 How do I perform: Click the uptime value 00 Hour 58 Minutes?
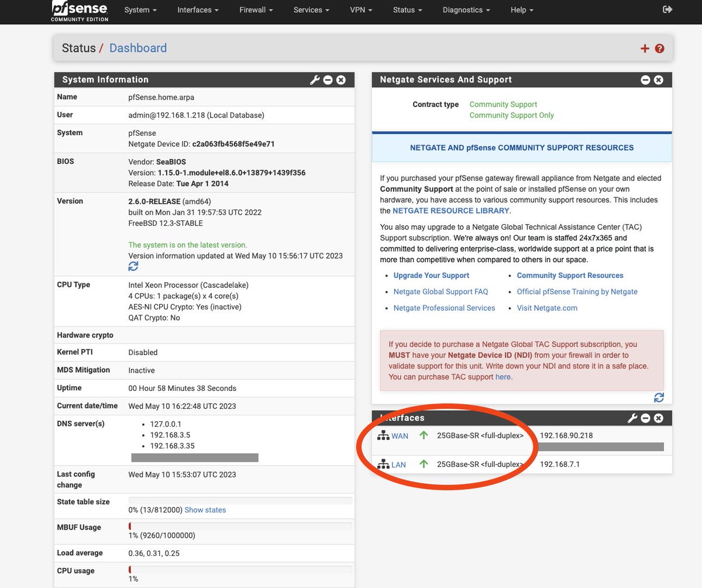point(183,388)
